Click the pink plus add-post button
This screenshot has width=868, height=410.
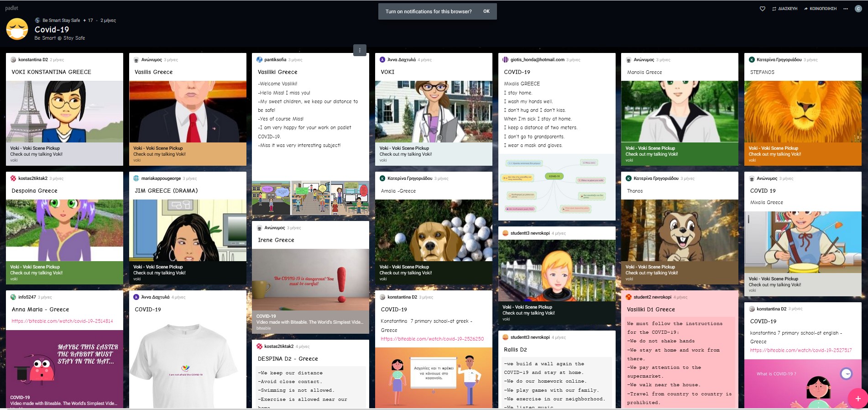[858, 398]
